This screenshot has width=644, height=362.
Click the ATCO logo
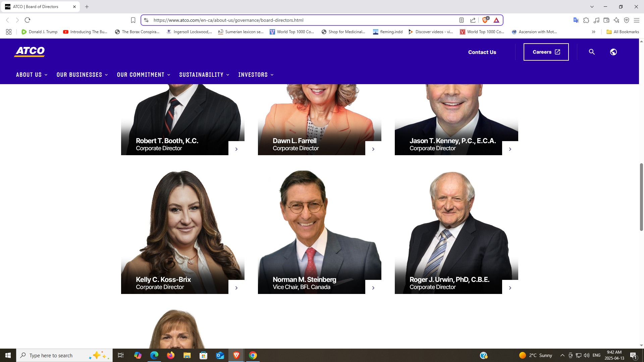pyautogui.click(x=30, y=52)
